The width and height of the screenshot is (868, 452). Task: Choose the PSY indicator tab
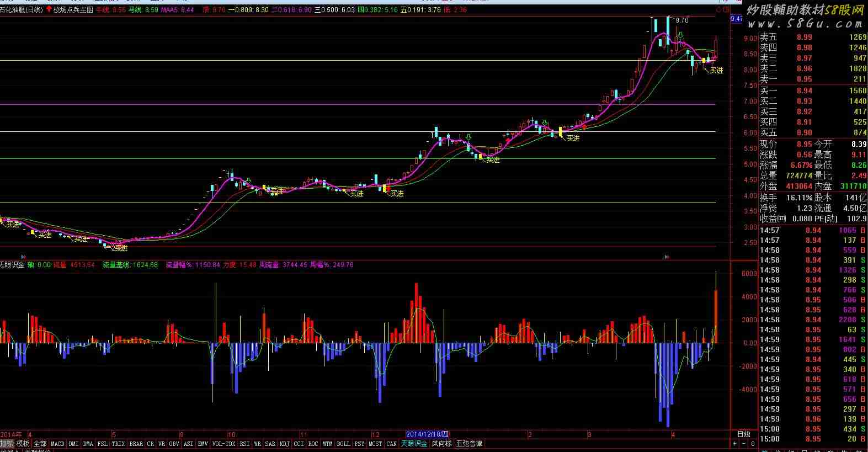360,444
